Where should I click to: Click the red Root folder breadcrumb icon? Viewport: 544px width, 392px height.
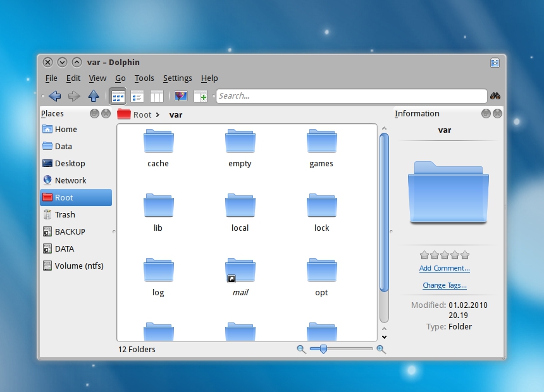point(124,114)
